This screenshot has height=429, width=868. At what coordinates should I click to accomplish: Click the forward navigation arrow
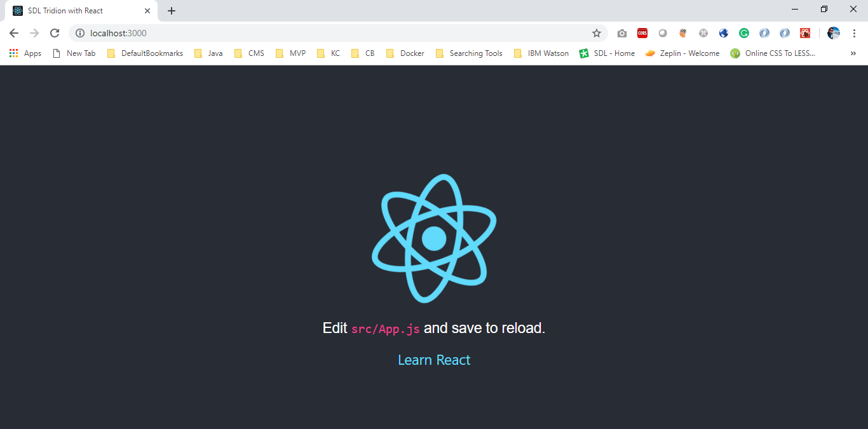tap(34, 33)
